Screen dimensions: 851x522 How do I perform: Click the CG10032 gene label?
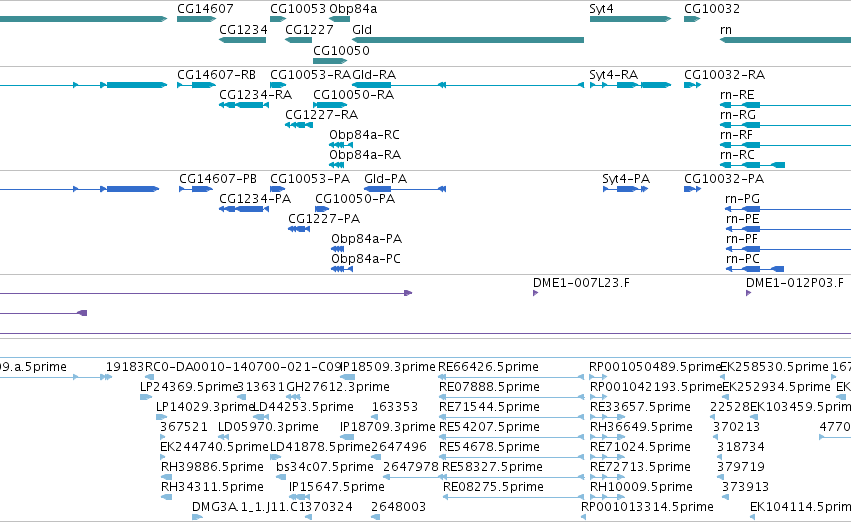tap(712, 9)
